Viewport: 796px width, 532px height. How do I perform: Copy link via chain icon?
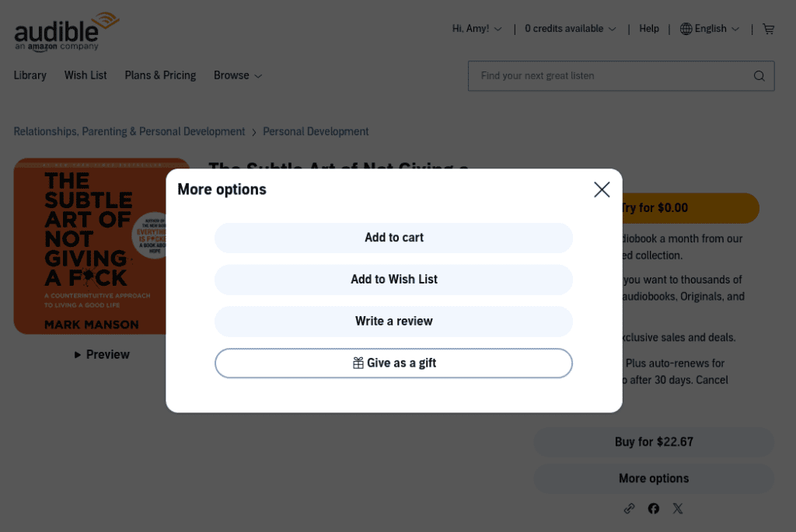coord(629,508)
